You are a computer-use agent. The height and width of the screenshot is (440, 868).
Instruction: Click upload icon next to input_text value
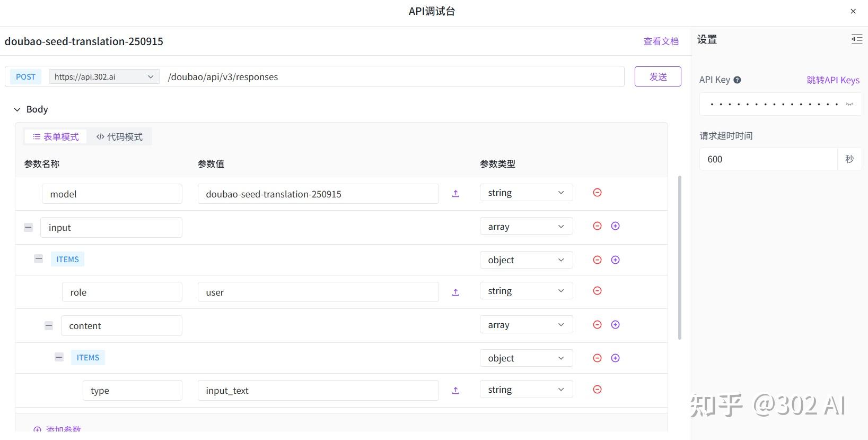click(455, 391)
